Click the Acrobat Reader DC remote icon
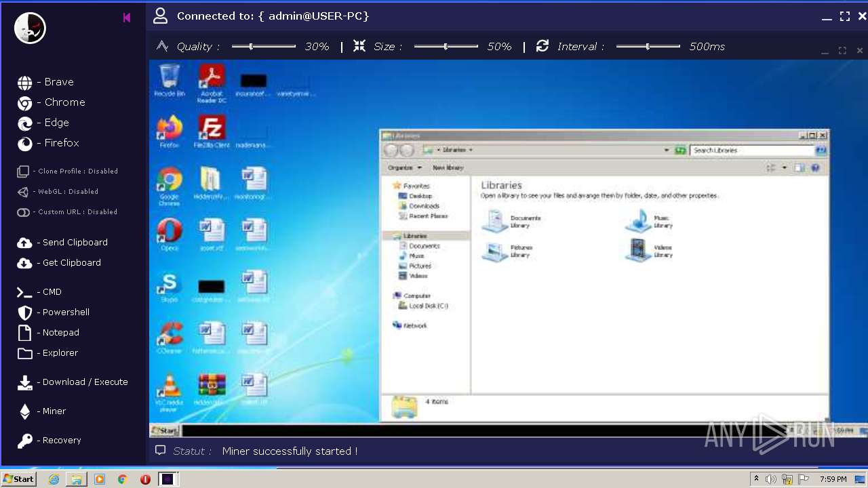The image size is (868, 488). click(212, 83)
